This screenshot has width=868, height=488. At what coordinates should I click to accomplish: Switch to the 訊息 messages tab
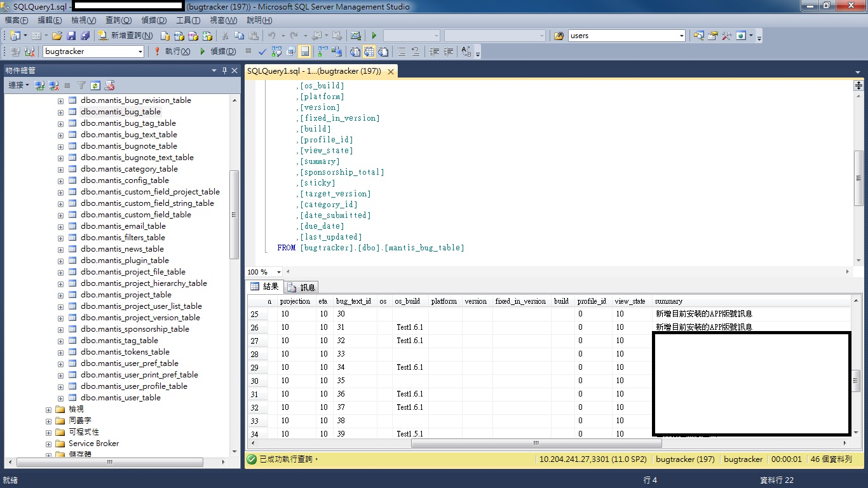[x=301, y=287]
